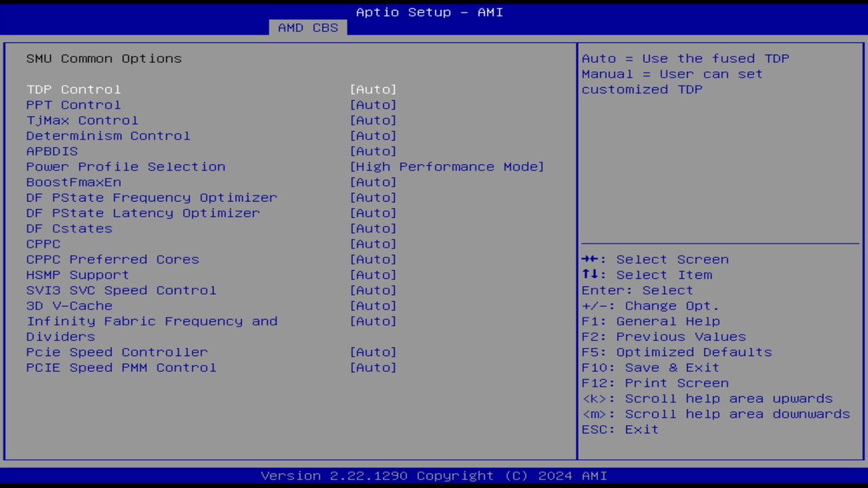Click the F10: Save & Exit hint

point(650,368)
